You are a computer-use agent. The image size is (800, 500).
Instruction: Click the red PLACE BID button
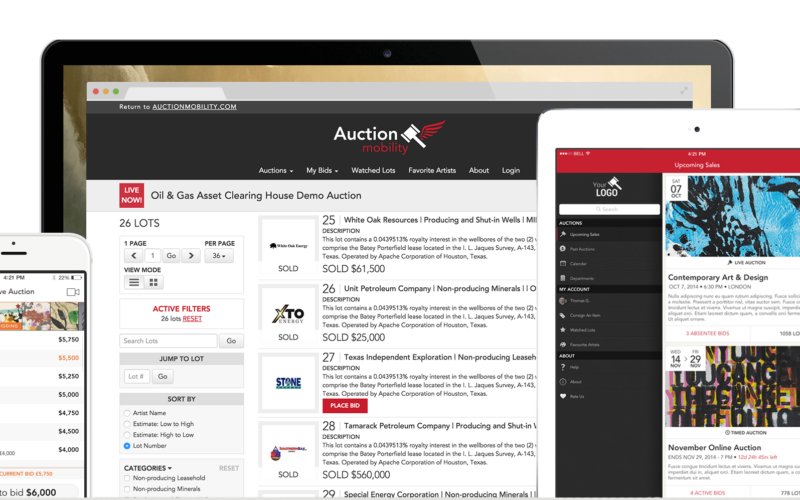click(x=345, y=406)
